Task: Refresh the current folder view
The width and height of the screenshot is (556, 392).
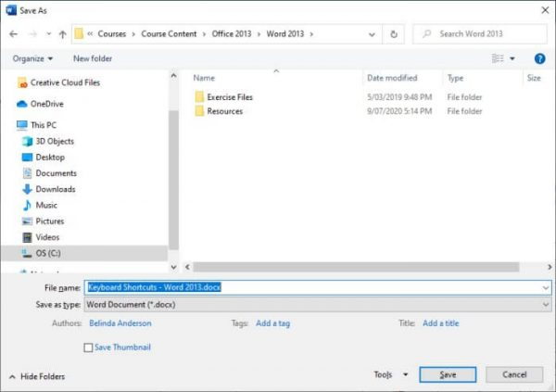Action: pos(394,34)
